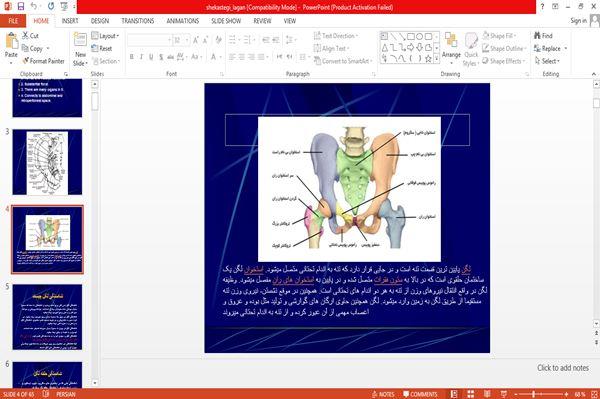This screenshot has height=399, width=600.
Task: Toggle Notes pane in status bar
Action: 383,394
